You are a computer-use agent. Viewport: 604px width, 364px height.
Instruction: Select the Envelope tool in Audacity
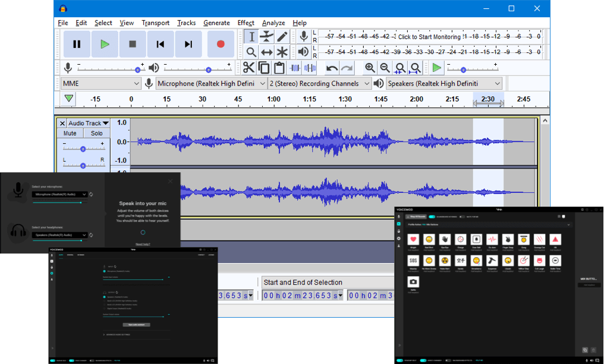pyautogui.click(x=266, y=36)
